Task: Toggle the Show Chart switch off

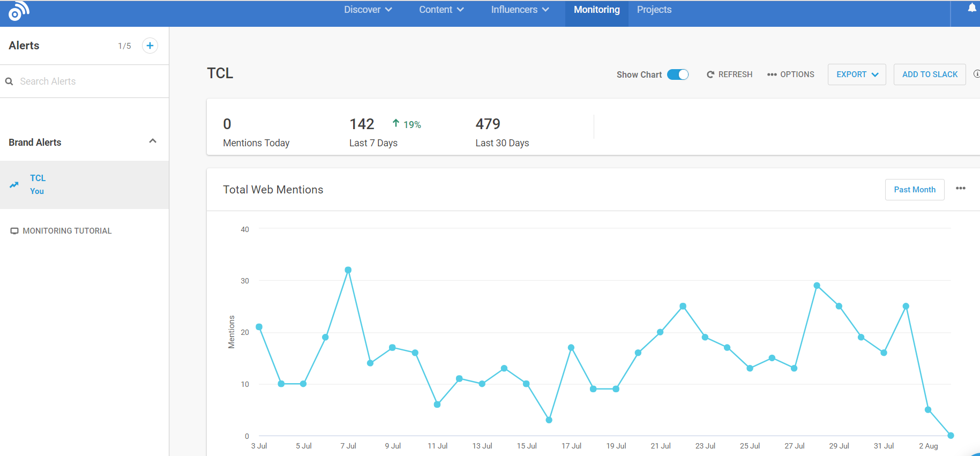Action: (x=678, y=74)
